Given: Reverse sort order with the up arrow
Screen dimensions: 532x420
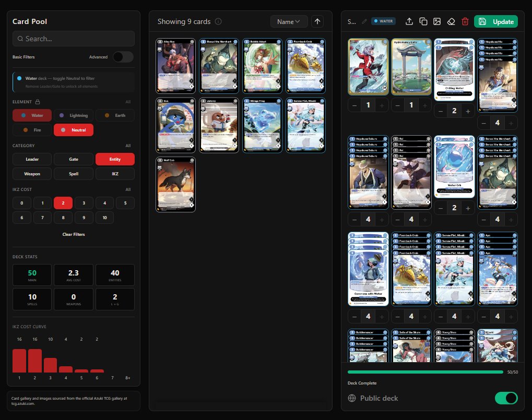Looking at the screenshot, I should [x=317, y=21].
